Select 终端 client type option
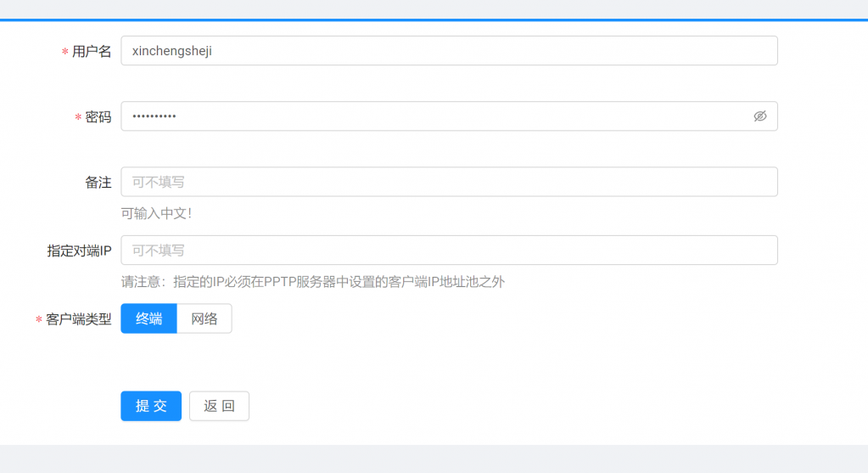The width and height of the screenshot is (868, 473). click(149, 318)
